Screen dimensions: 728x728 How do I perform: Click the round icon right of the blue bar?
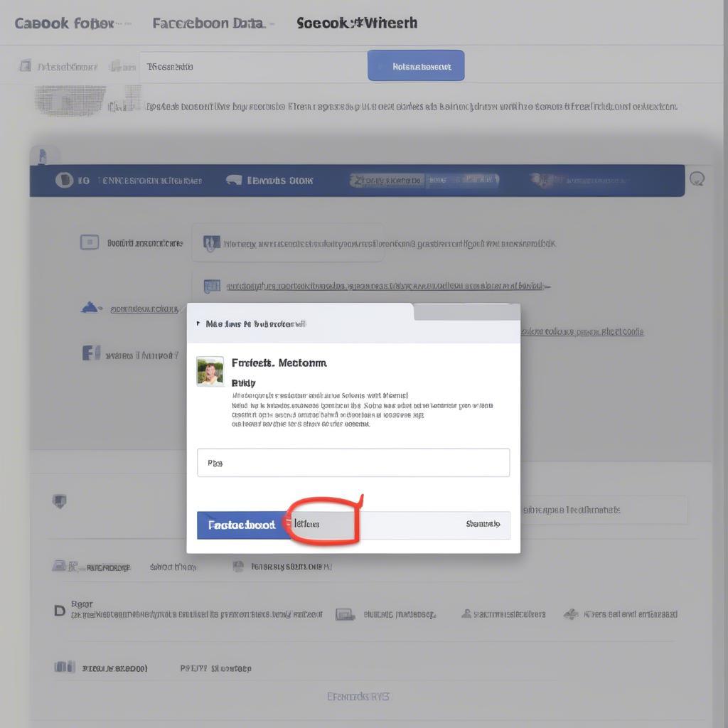(697, 178)
